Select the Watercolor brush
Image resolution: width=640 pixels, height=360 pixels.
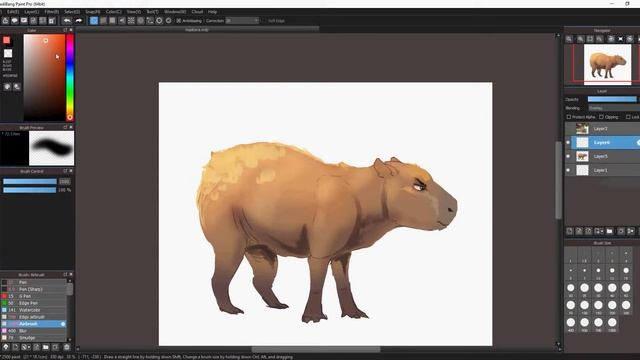pyautogui.click(x=33, y=310)
